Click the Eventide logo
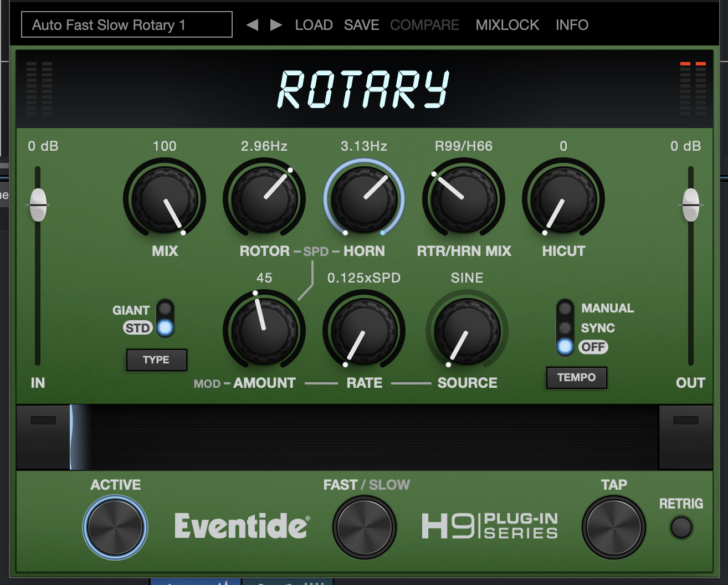728x585 pixels. tap(242, 526)
